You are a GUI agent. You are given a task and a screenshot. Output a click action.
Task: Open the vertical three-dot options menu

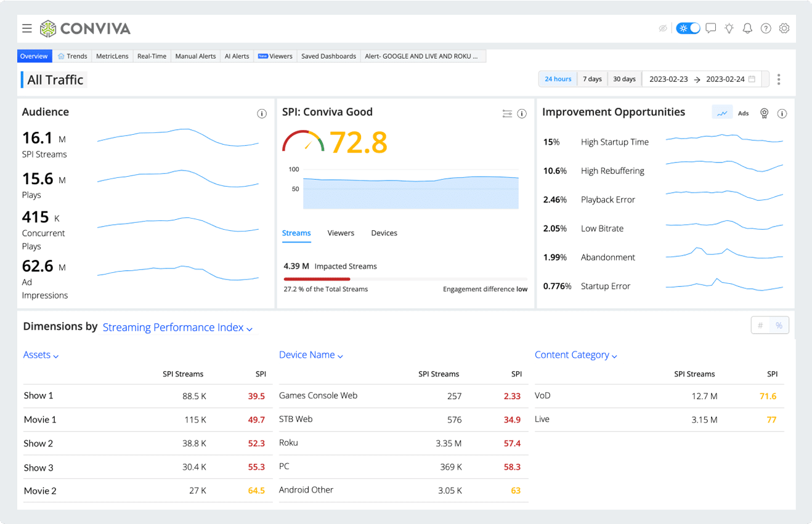point(779,79)
